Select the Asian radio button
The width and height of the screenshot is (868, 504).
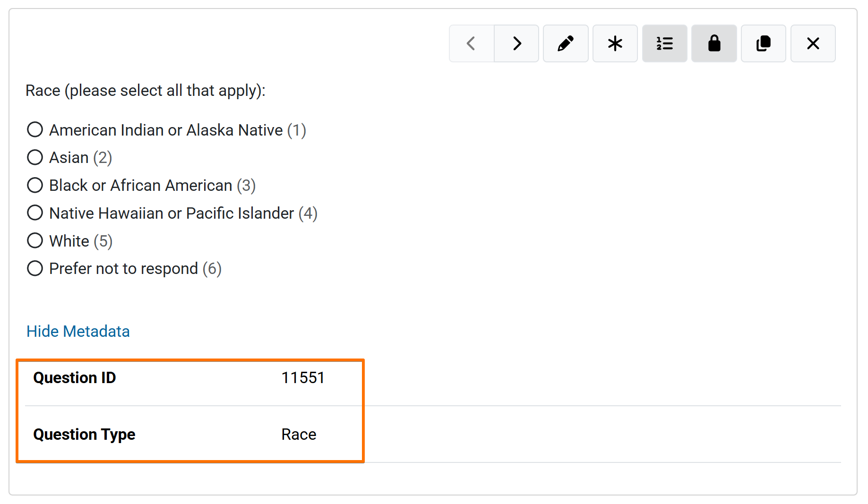coord(35,157)
